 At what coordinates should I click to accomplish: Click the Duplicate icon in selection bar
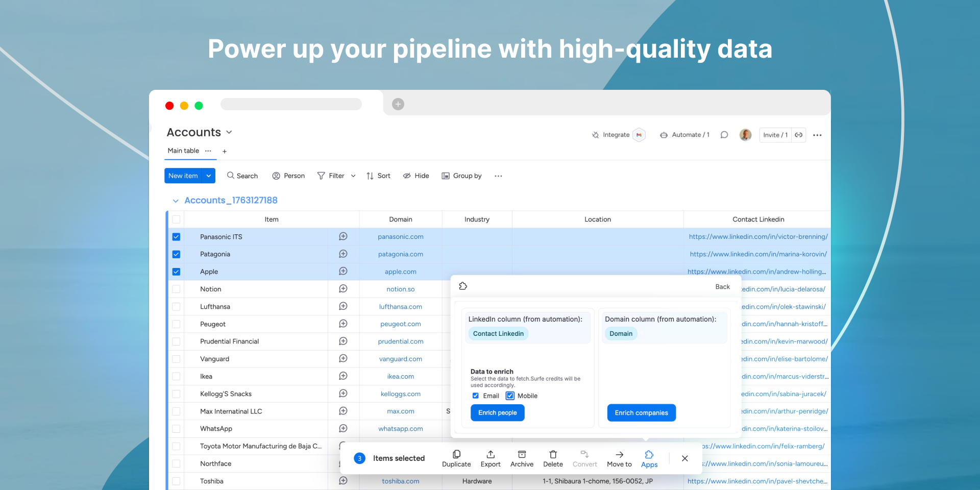456,454
